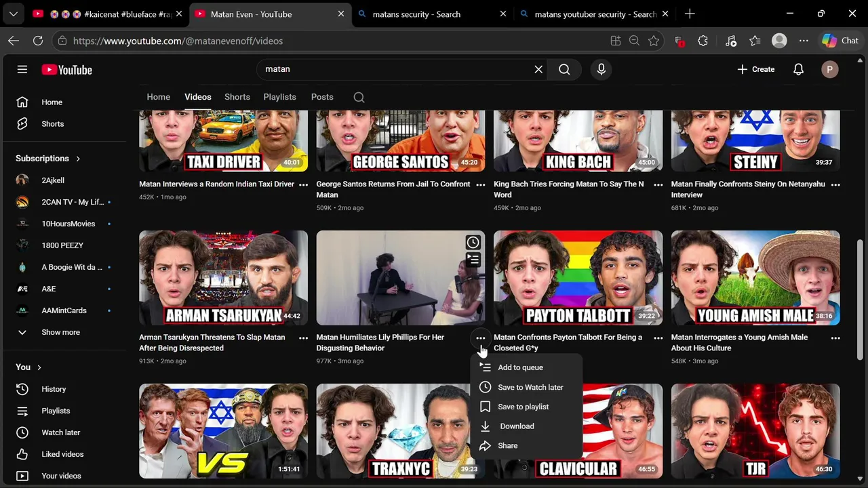Image resolution: width=868 pixels, height=488 pixels.
Task: Choose Save to playlist
Action: coord(526,407)
